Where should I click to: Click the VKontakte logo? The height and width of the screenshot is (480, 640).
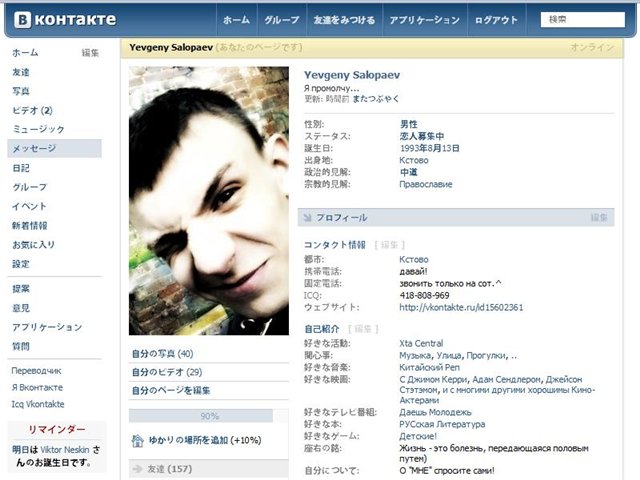pyautogui.click(x=65, y=20)
